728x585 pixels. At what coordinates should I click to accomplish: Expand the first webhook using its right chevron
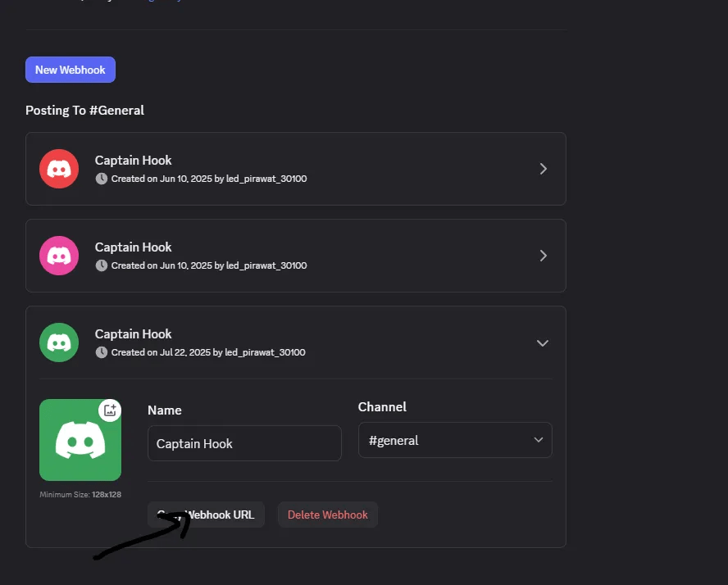[543, 169]
